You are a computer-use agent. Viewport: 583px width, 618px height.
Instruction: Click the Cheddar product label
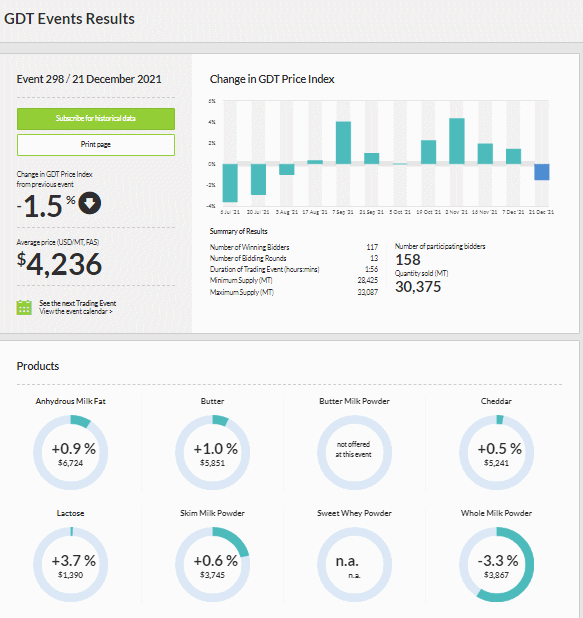click(496, 401)
